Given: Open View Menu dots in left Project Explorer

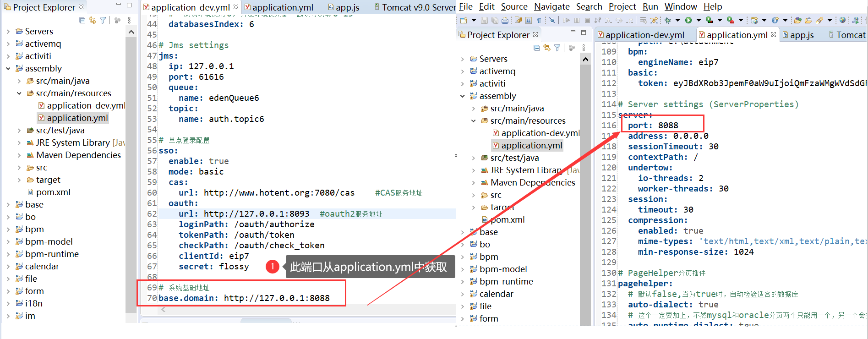Looking at the screenshot, I should click(130, 20).
